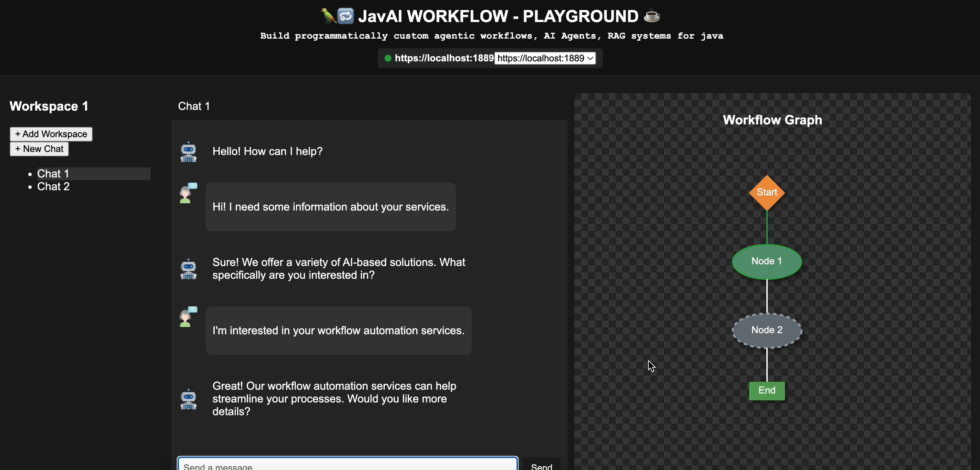Click the robot avatar next to the greeting message
980x470 pixels.
[x=188, y=152]
